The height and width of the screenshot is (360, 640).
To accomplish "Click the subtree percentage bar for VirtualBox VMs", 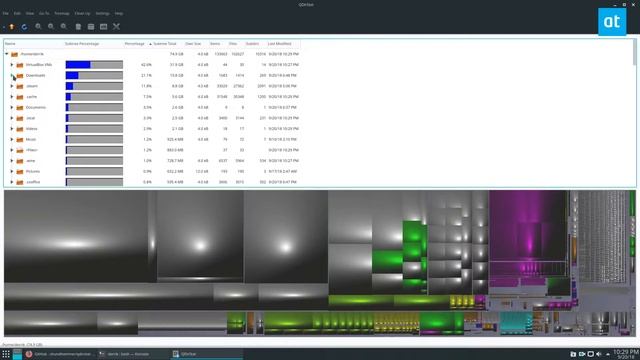I will pos(94,64).
